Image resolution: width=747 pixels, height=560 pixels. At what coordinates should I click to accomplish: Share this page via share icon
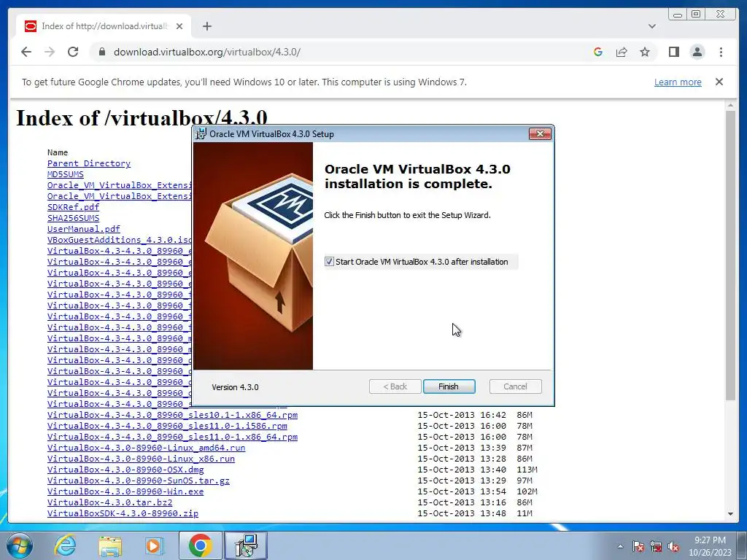click(622, 52)
